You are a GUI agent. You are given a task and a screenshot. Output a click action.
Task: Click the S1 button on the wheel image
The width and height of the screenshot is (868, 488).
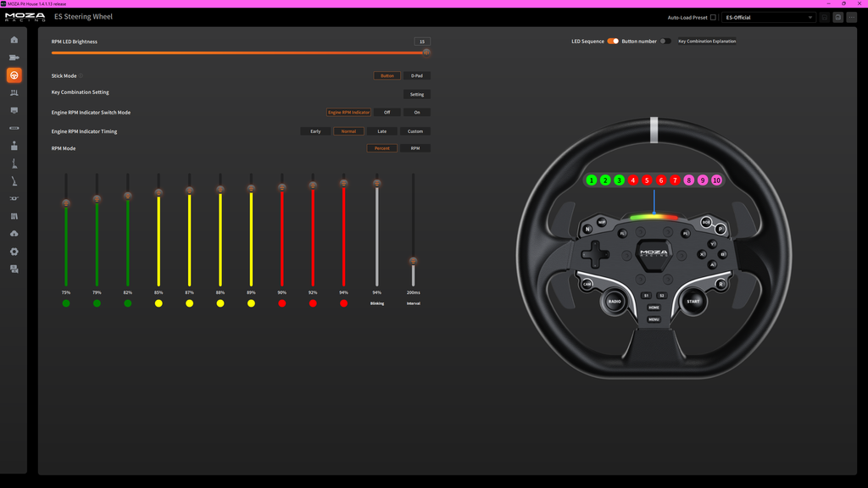coord(645,296)
